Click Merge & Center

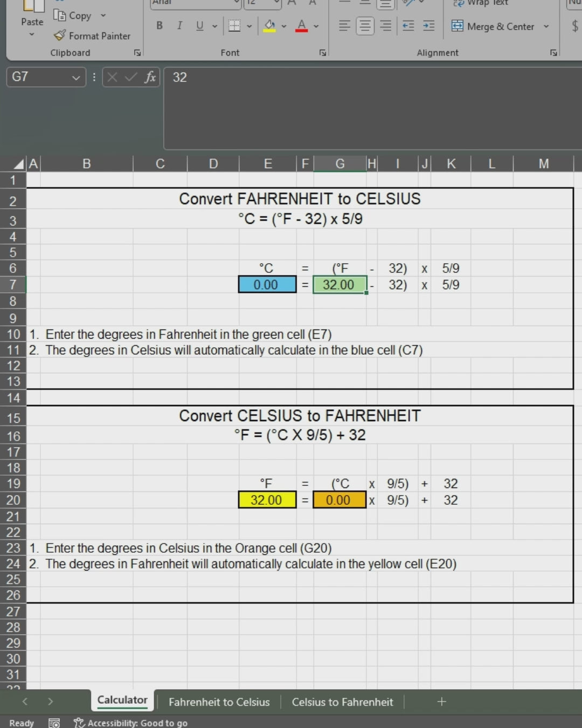pyautogui.click(x=493, y=26)
